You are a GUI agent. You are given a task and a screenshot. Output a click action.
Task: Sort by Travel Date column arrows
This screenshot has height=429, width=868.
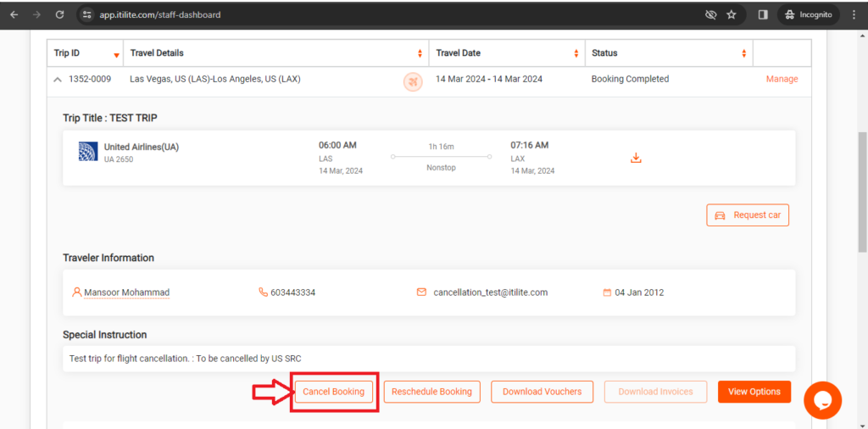click(576, 53)
